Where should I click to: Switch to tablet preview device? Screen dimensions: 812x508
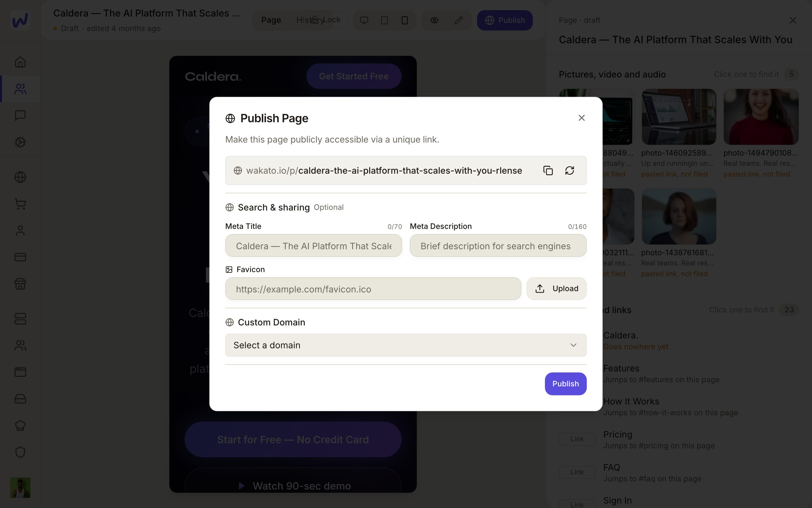coord(384,21)
